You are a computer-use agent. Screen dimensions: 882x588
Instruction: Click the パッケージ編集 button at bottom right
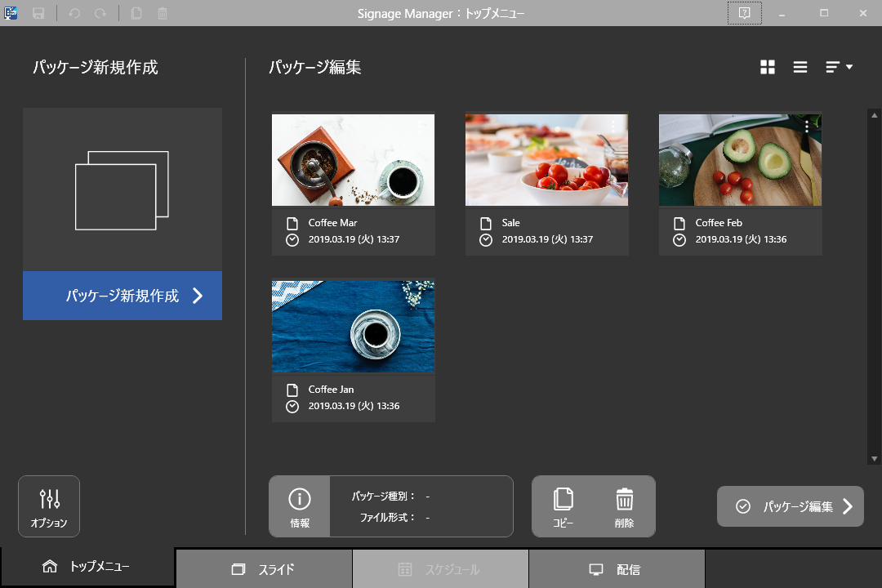click(790, 506)
